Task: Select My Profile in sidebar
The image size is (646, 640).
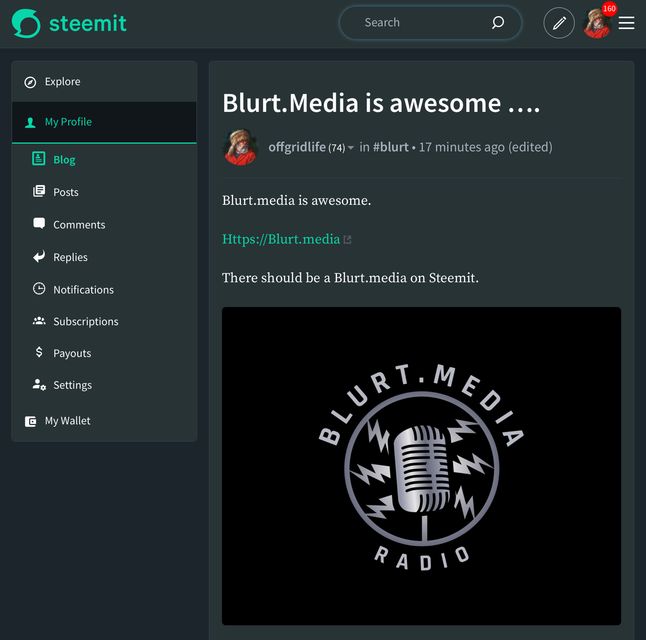Action: pos(104,122)
